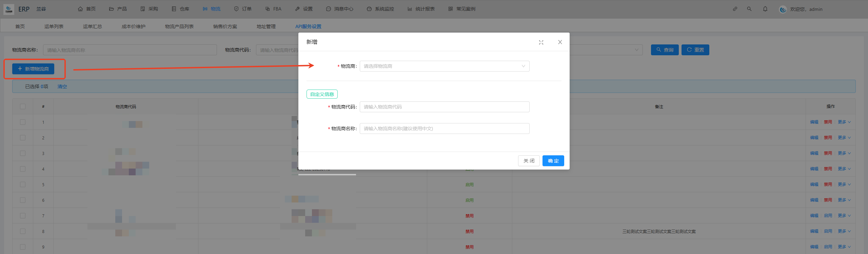The height and width of the screenshot is (254, 868).
Task: Click the notification bell icon
Action: click(x=765, y=9)
